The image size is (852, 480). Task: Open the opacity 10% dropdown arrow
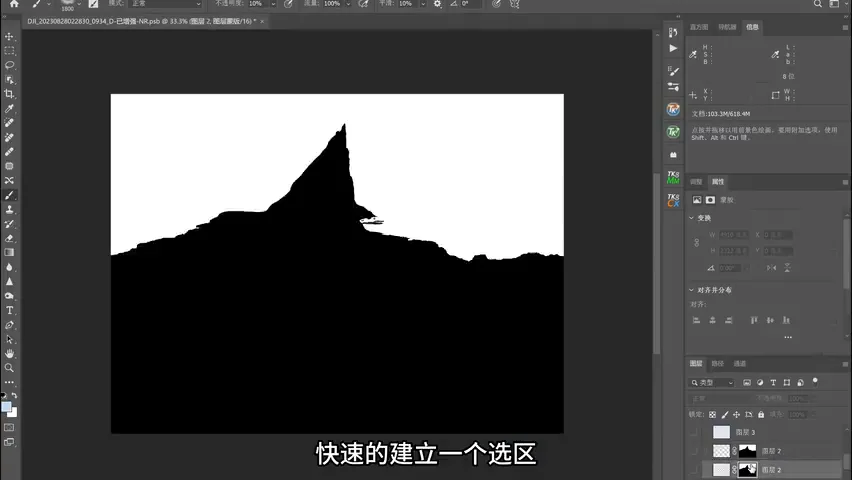[x=273, y=4]
